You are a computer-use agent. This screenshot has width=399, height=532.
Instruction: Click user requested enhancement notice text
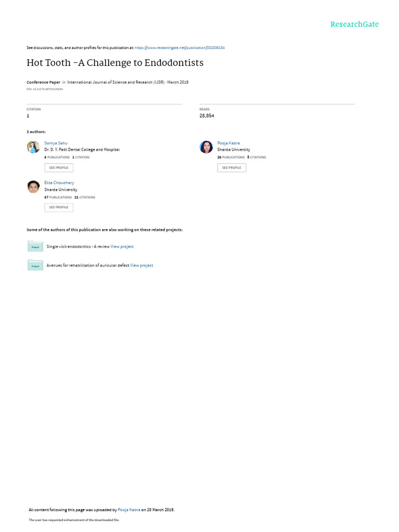(x=74, y=520)
